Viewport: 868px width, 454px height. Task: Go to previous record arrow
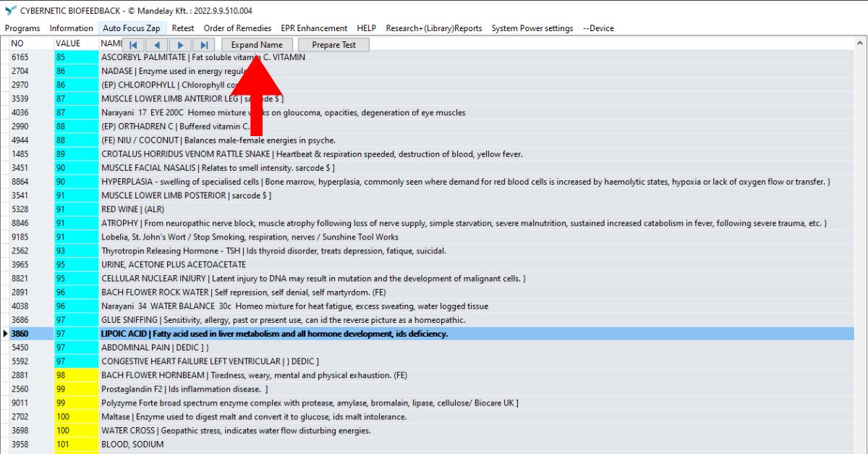[156, 45]
